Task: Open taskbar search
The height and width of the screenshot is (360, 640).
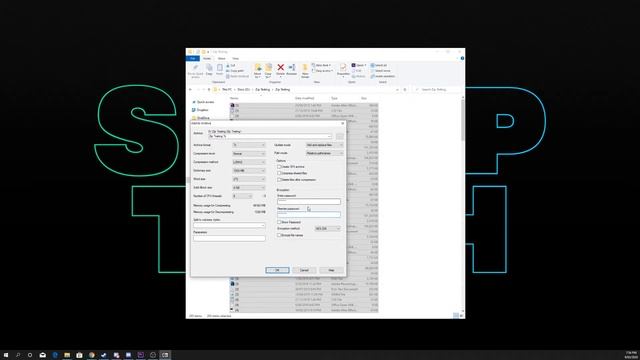Action: (x=18, y=355)
